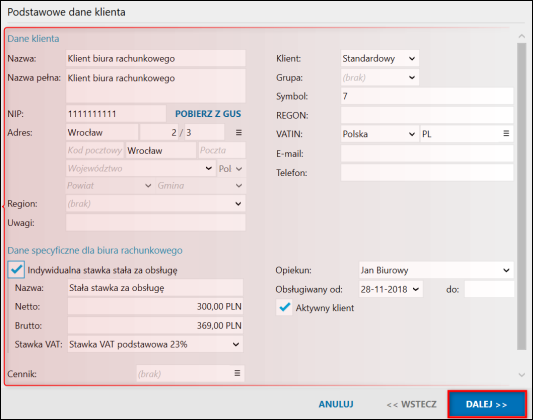Open the Opiekun dropdown
Viewport: 533px width, 420px height.
(506, 270)
